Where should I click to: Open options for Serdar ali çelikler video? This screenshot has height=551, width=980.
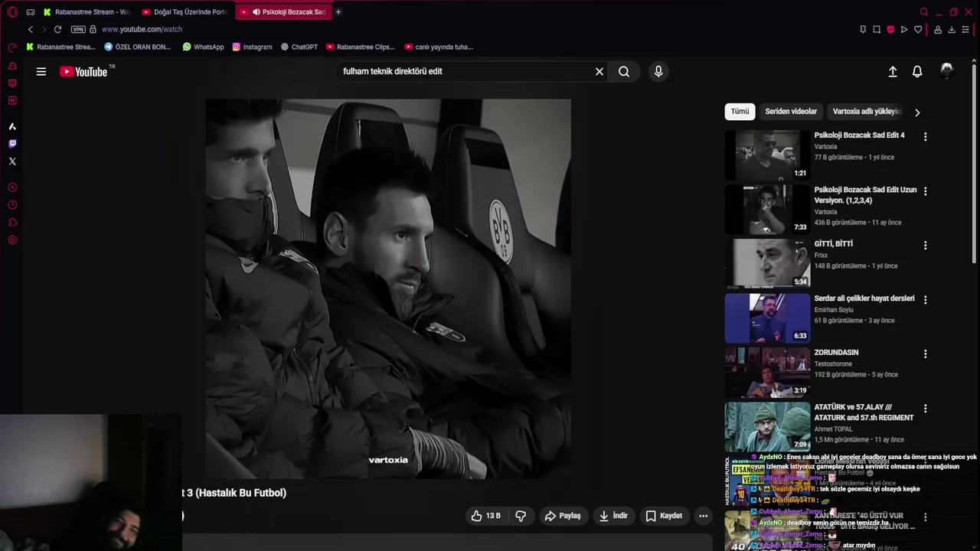[925, 299]
